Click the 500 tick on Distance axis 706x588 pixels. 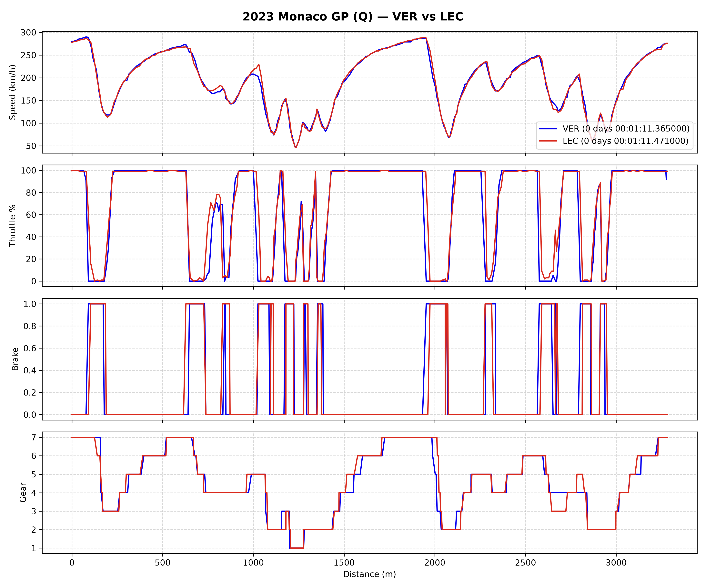[163, 563]
